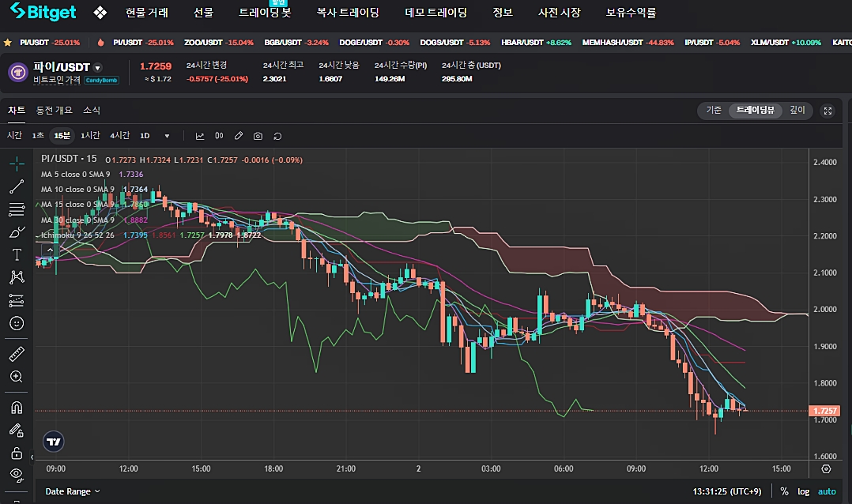This screenshot has height=504, width=852.
Task: Open the 소식 tab
Action: pos(92,111)
